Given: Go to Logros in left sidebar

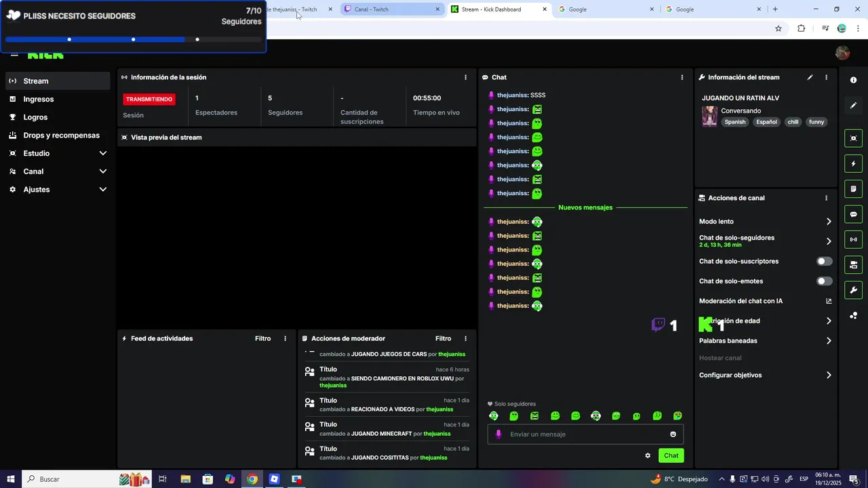Looking at the screenshot, I should (58, 117).
